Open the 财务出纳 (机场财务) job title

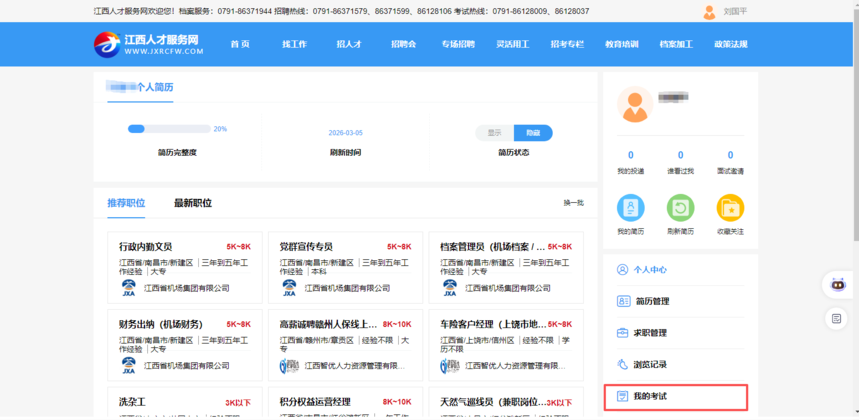point(161,324)
